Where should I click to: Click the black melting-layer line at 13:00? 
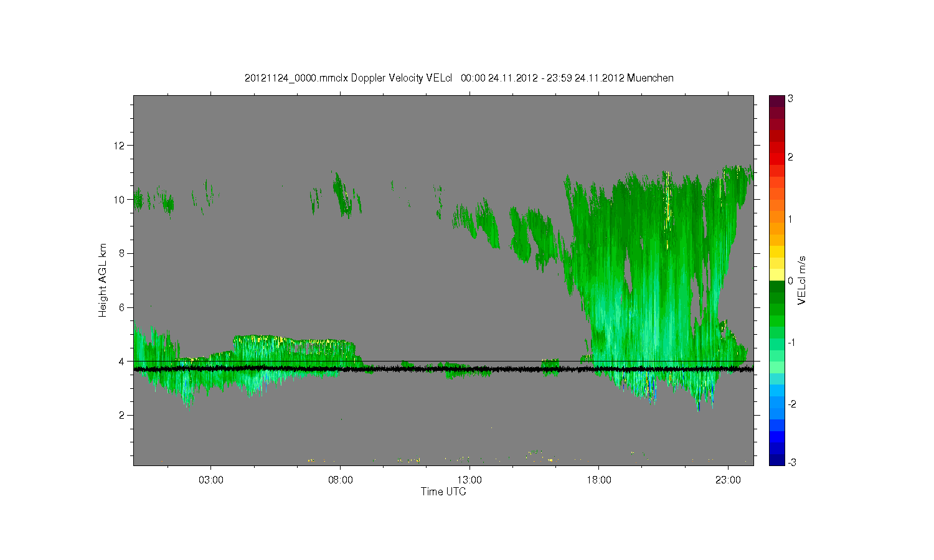coord(469,370)
